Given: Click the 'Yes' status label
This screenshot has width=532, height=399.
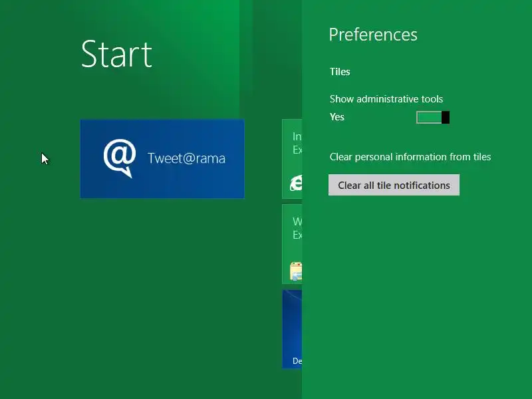Looking at the screenshot, I should (x=337, y=117).
